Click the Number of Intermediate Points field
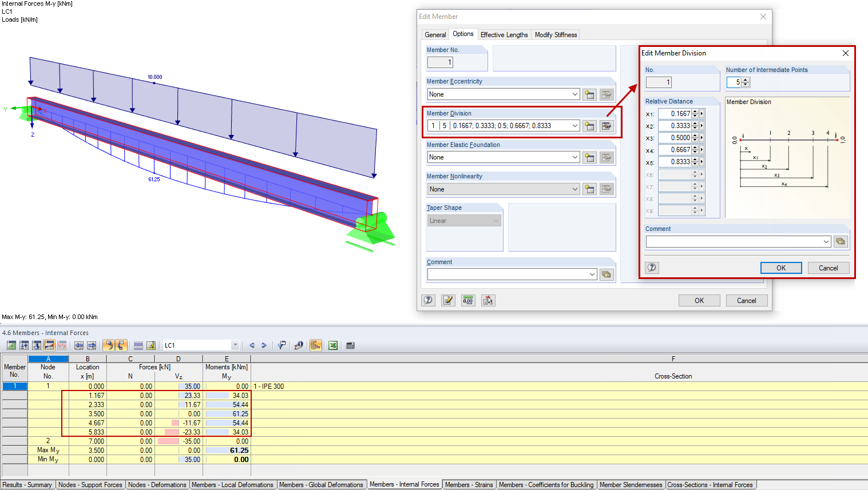The image size is (868, 490). pos(734,82)
